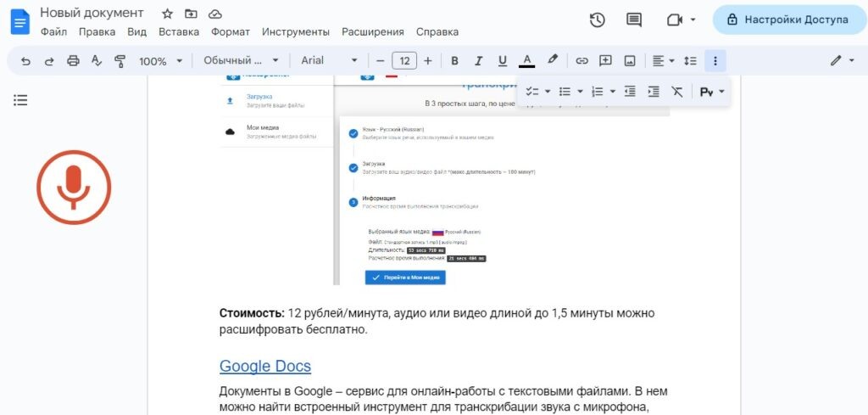Open the Справка menu
868x415 pixels.
pyautogui.click(x=437, y=31)
